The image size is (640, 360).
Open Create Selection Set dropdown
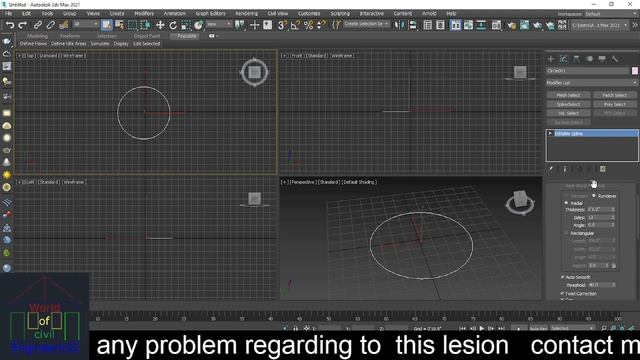coord(366,24)
